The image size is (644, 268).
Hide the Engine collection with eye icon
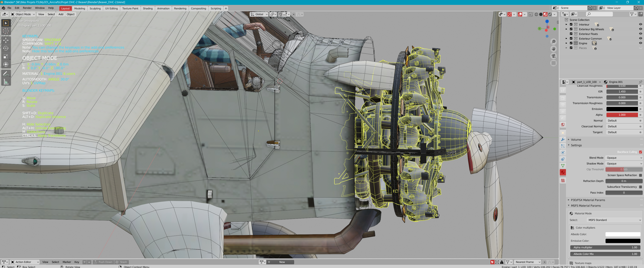click(x=640, y=43)
